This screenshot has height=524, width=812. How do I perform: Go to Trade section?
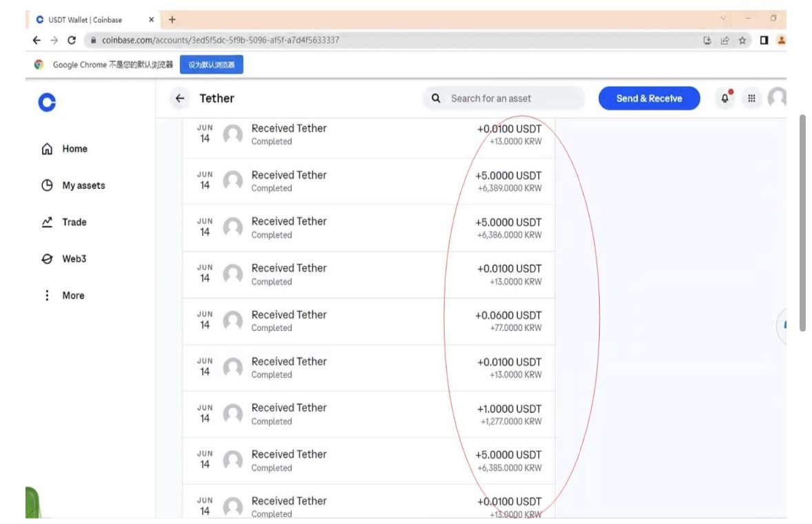(64, 222)
